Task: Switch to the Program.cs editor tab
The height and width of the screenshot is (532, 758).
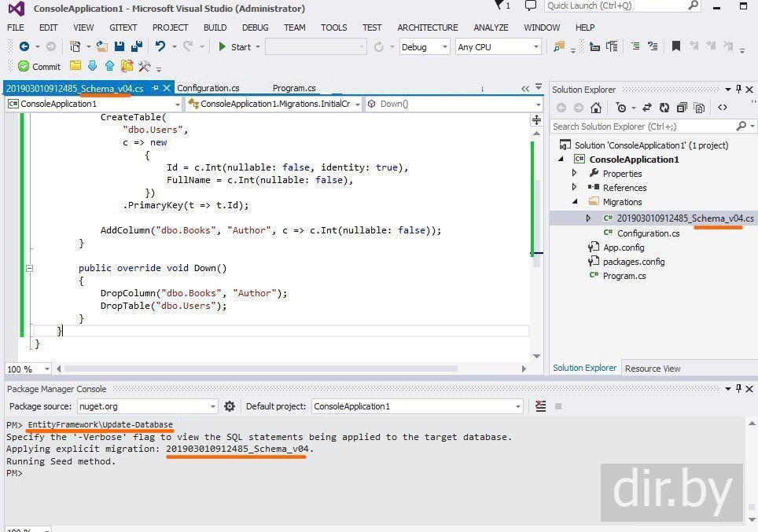Action: 294,88
